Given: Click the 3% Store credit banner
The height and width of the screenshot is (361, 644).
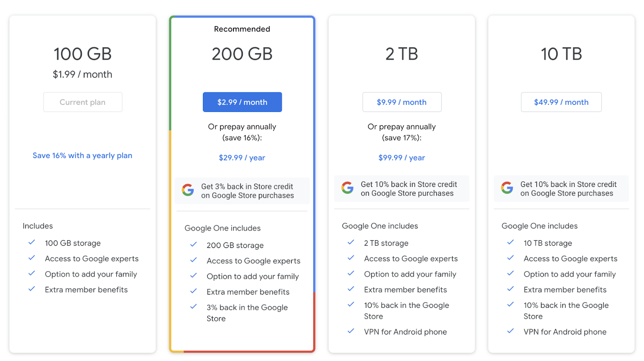Looking at the screenshot, I should (247, 191).
